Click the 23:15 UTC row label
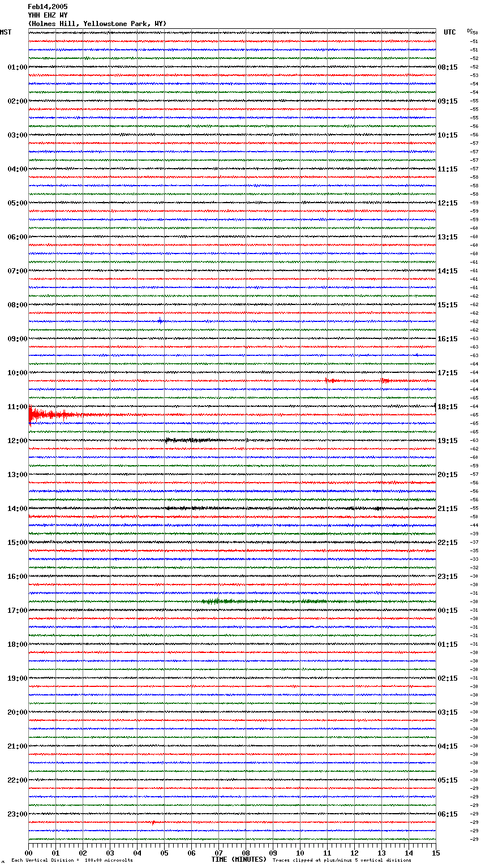 click(448, 577)
